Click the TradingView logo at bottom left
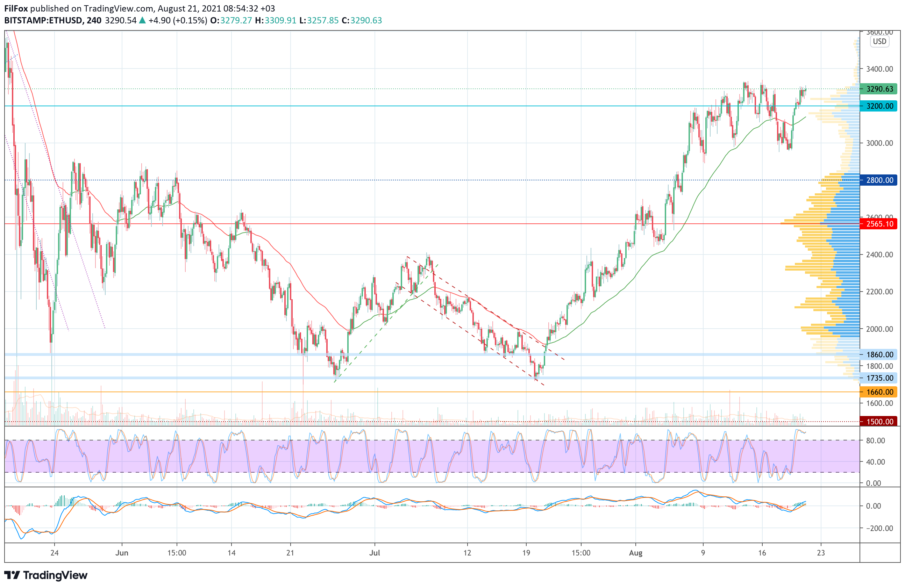 46,575
